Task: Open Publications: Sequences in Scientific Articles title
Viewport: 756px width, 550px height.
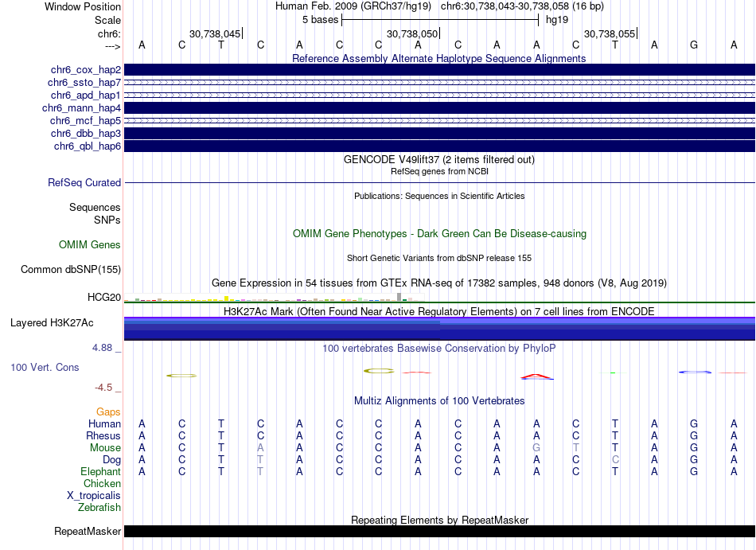Action: pyautogui.click(x=439, y=196)
